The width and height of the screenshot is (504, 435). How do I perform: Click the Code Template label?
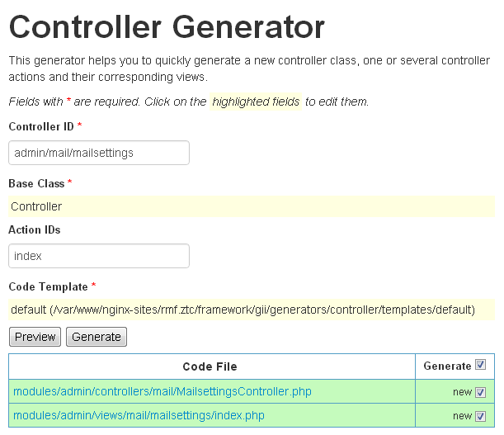tap(48, 286)
